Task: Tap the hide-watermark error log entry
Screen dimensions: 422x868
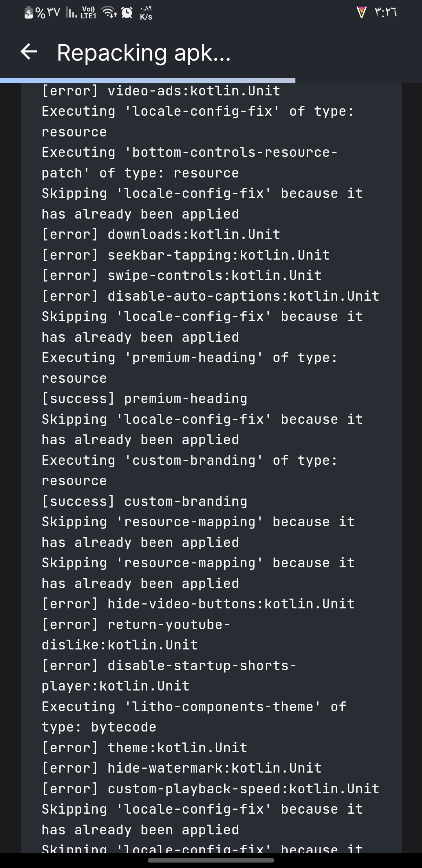Action: (181, 768)
